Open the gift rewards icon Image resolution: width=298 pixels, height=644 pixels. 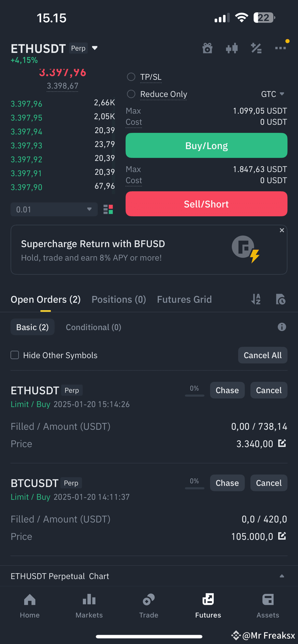click(207, 48)
